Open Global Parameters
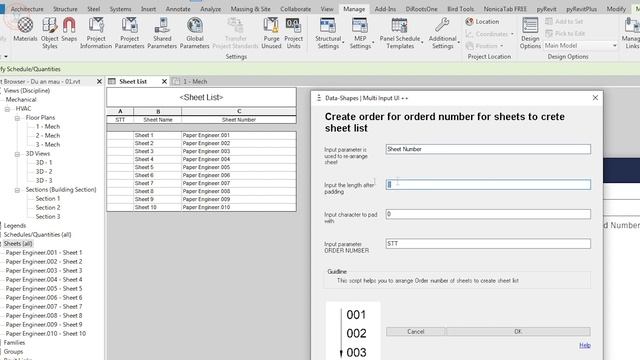Viewport: 640px width, 360px height. pyautogui.click(x=195, y=33)
